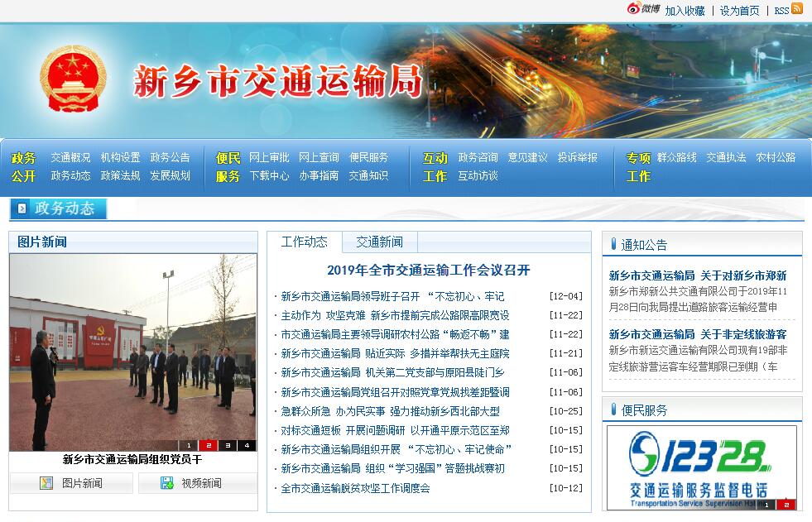Switch service banner to slide 1
Image resolution: width=812 pixels, height=522 pixels.
[x=766, y=504]
